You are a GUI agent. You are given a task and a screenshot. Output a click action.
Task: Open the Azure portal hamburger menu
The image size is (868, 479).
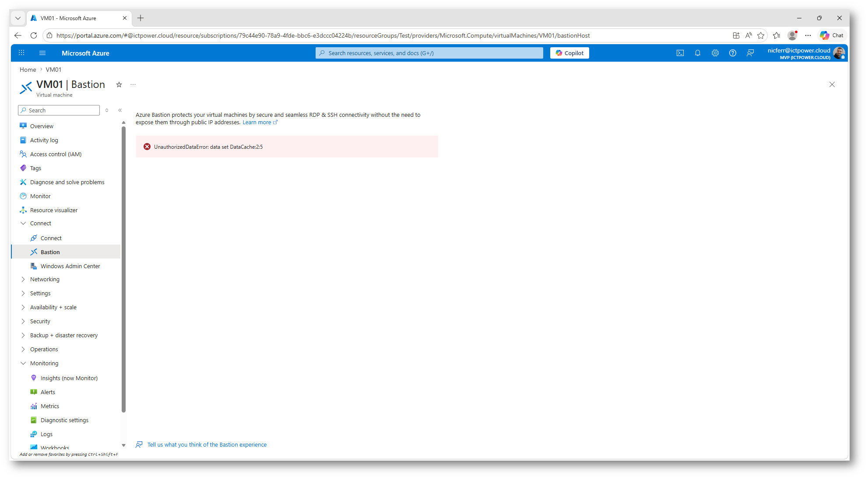42,53
